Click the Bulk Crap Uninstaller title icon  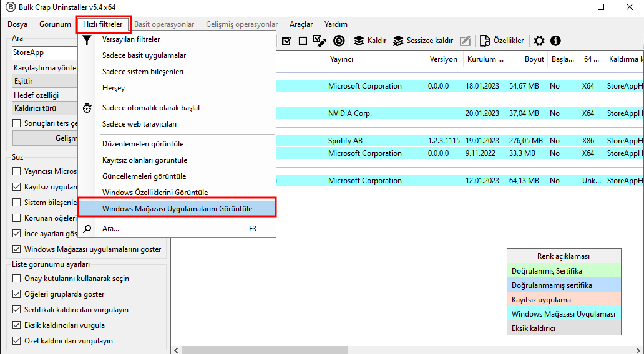(x=10, y=7)
